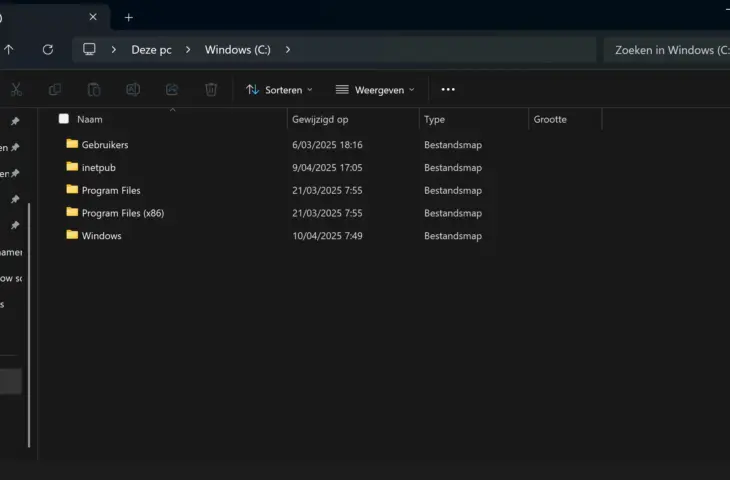Open the Weergeven dropdown menu
This screenshot has height=480, width=730.
[x=374, y=89]
